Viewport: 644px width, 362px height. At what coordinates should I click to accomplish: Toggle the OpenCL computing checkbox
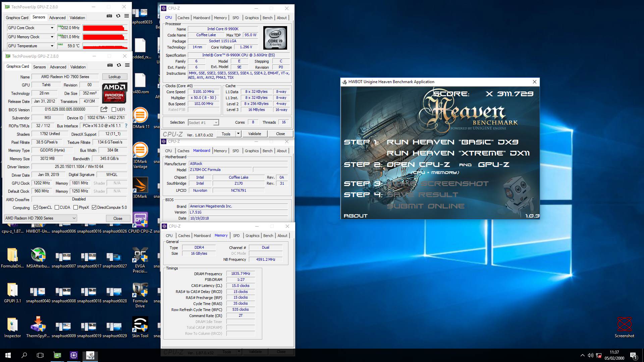(x=36, y=207)
